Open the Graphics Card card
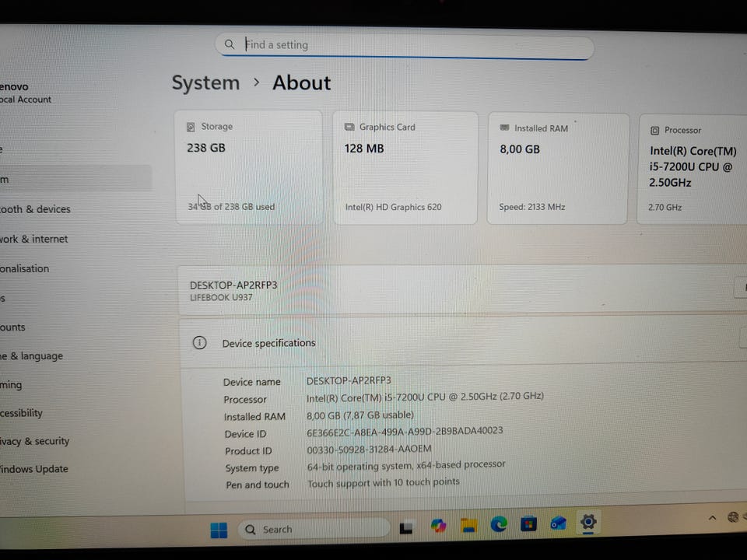This screenshot has width=747, height=560. 405,168
